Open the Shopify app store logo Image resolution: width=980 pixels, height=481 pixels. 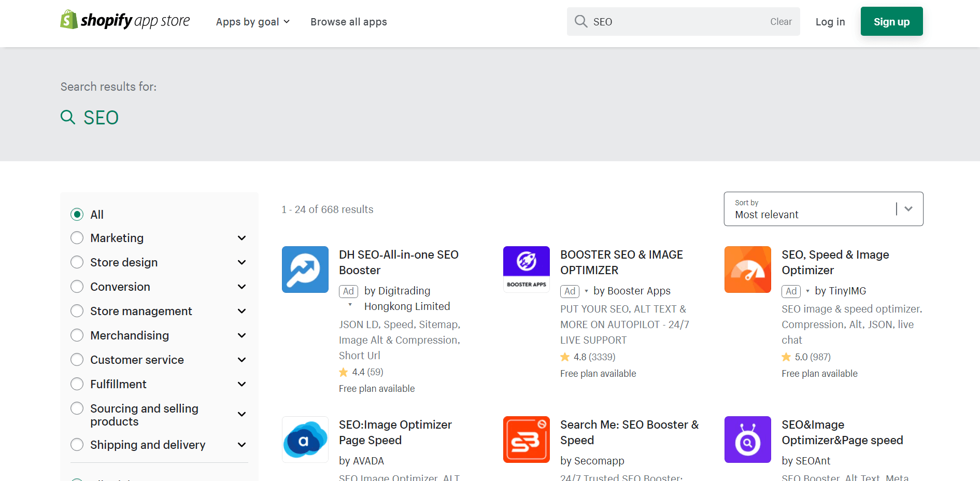[x=125, y=20]
